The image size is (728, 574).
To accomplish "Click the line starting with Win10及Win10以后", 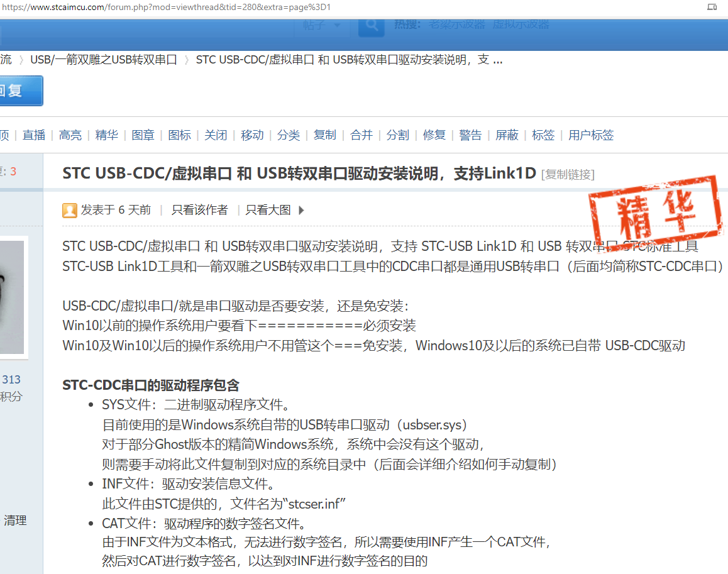I will pos(374,346).
